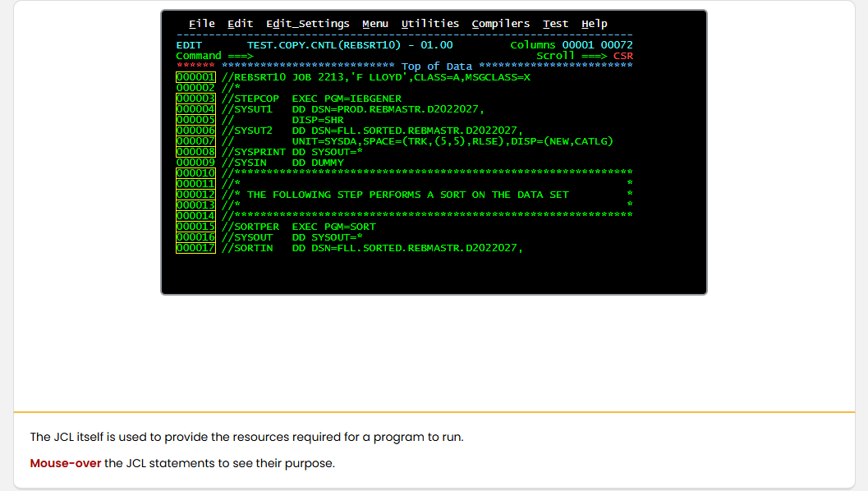Click the EDIT panel title
Screen dimensions: 868x491
tap(190, 45)
